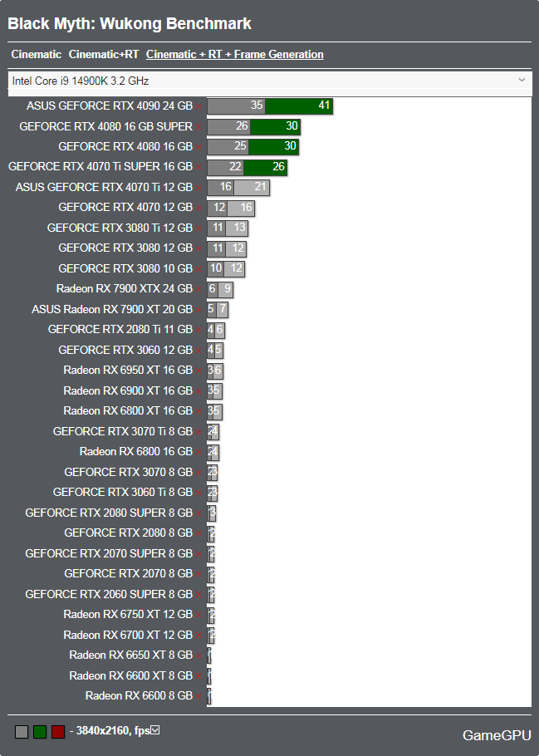The height and width of the screenshot is (756, 539).
Task: Click red x beside GEFORCE RTX 4080 16 GB
Action: (x=198, y=147)
